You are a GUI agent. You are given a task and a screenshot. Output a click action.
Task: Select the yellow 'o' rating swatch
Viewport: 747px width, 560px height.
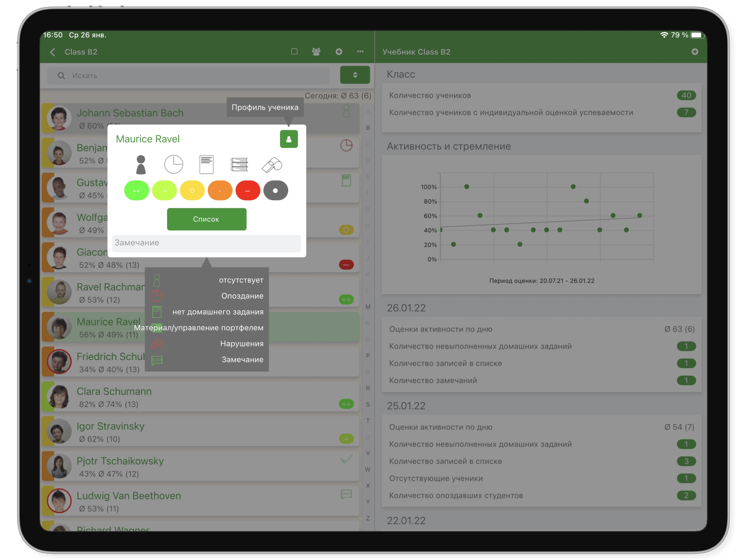click(x=192, y=191)
